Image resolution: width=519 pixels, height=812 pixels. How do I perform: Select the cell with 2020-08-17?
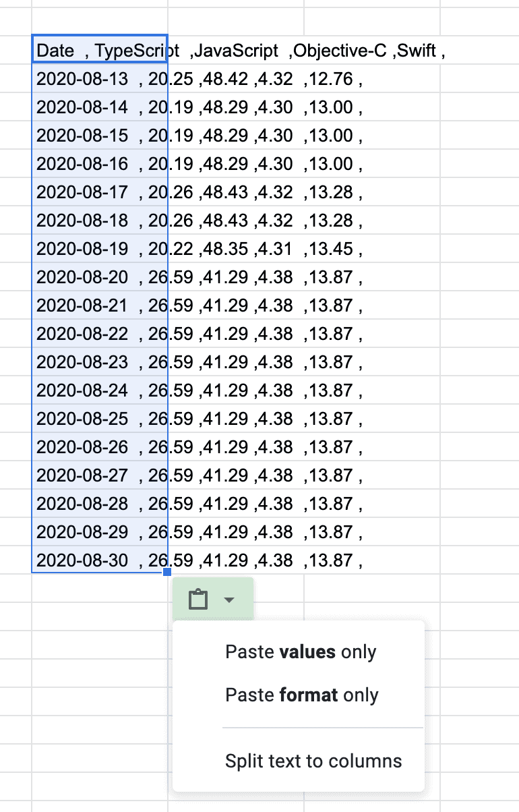coord(100,192)
